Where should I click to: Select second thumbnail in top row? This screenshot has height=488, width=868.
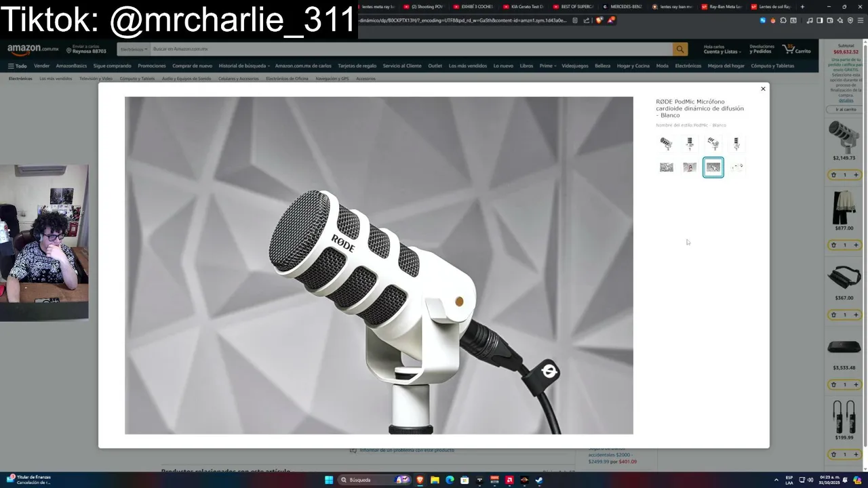point(690,144)
